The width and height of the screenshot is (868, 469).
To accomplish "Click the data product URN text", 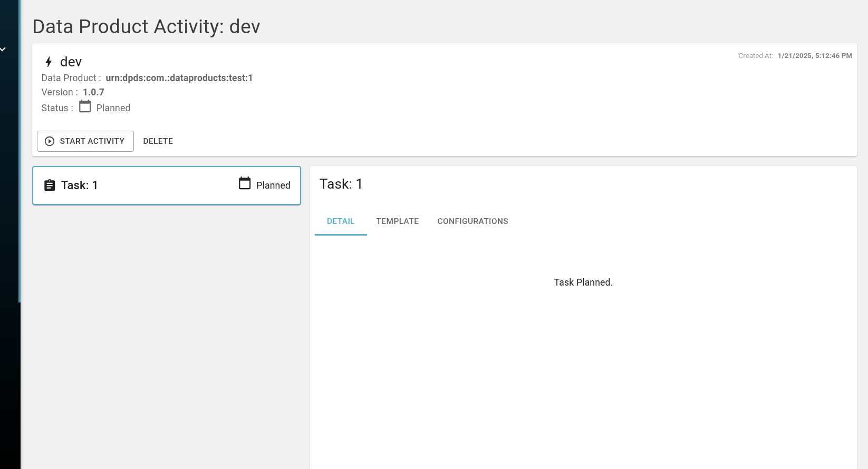I will click(x=179, y=78).
